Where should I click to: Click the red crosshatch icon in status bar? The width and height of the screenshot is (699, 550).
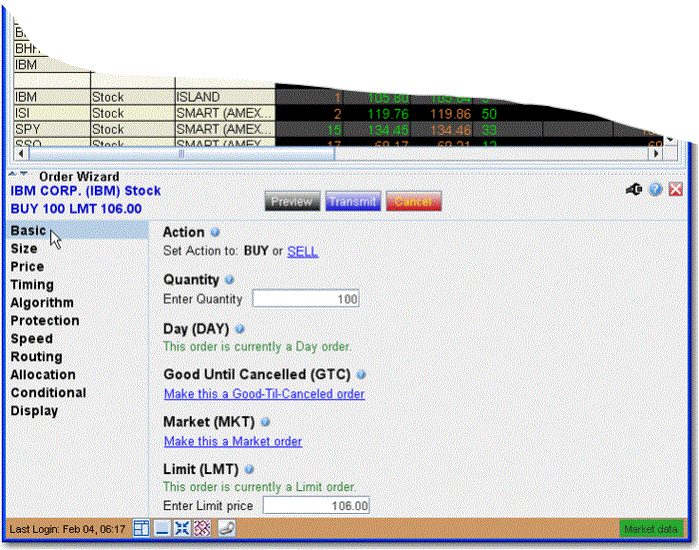(x=201, y=528)
